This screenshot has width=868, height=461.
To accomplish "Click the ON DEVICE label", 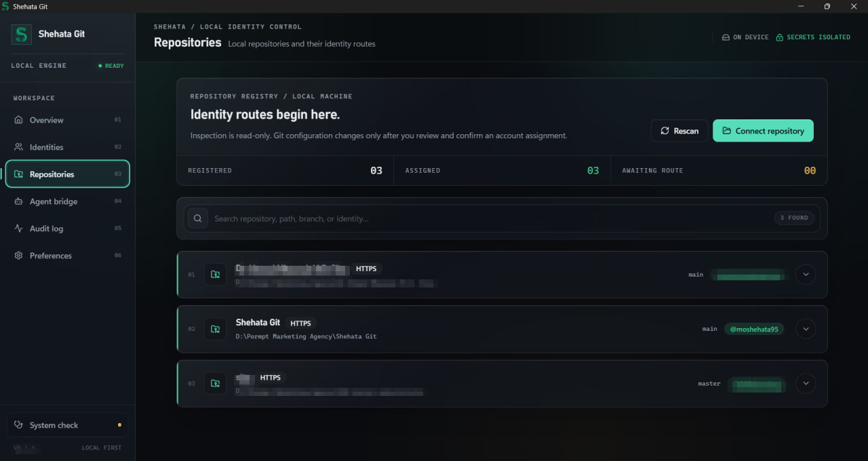I will click(751, 37).
